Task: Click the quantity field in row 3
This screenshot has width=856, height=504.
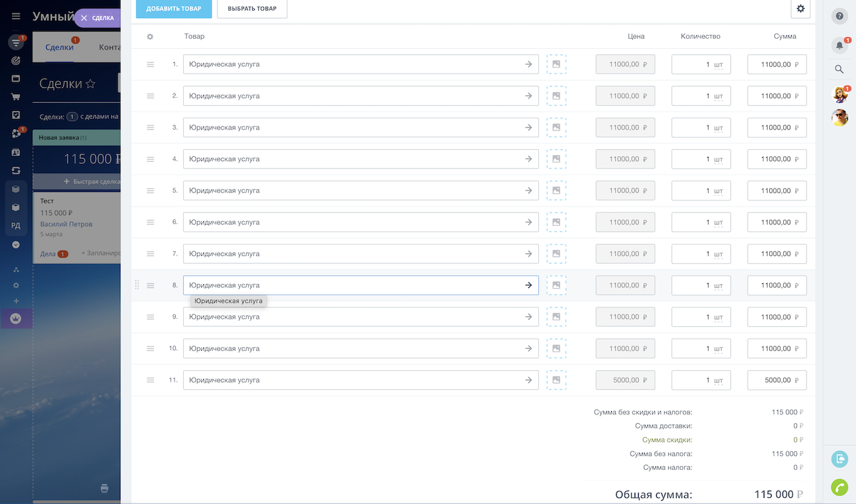Action: pyautogui.click(x=701, y=127)
